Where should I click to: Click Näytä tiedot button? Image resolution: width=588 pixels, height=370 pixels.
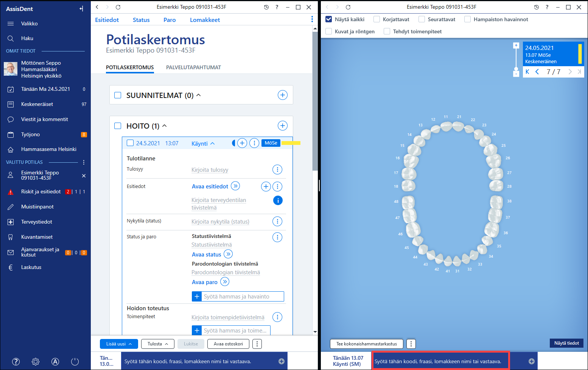(566, 343)
